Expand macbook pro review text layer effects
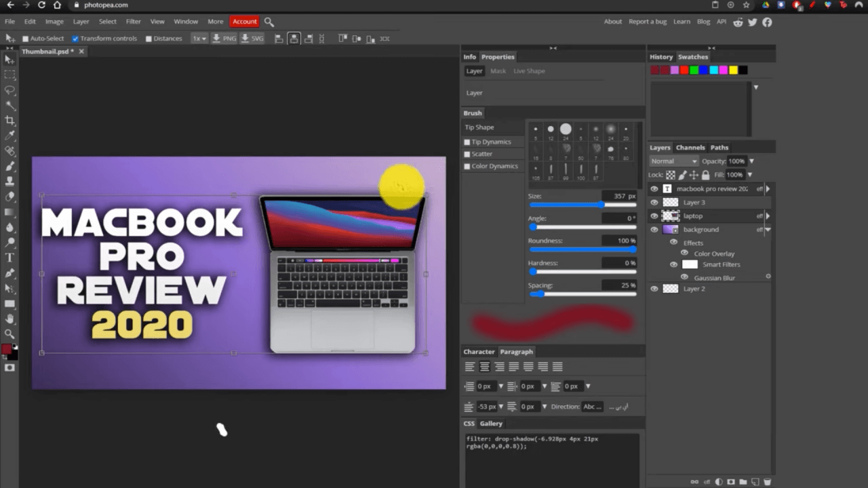Image resolution: width=868 pixels, height=488 pixels. pos(768,189)
